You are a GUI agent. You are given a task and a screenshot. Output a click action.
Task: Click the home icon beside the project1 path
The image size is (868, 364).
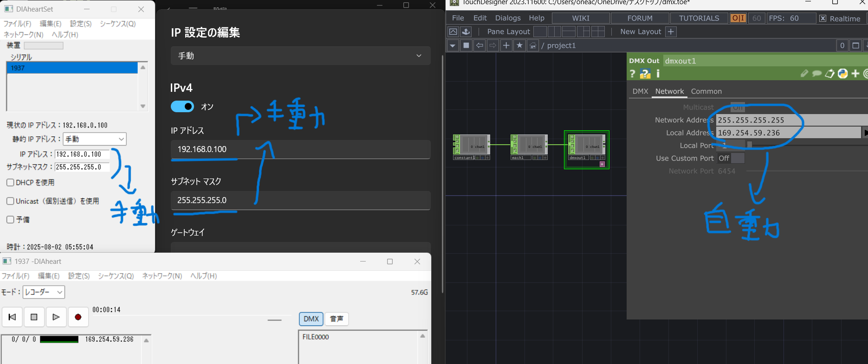point(533,45)
